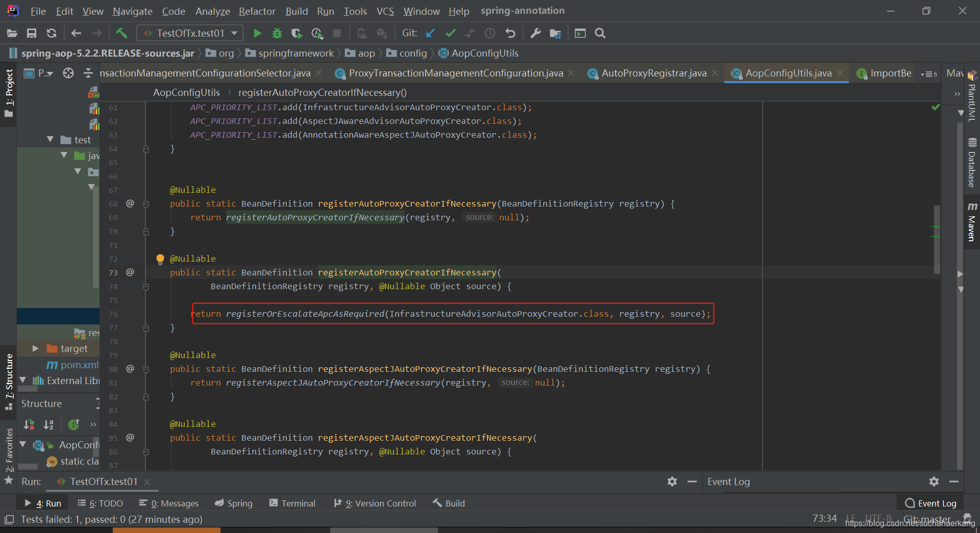Image resolution: width=980 pixels, height=533 pixels.
Task: Collapse the test folder in project tree
Action: coord(50,139)
